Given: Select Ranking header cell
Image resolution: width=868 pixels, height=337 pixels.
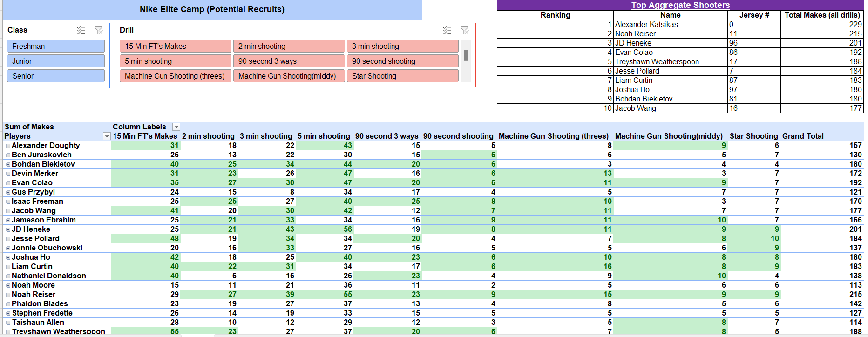Looking at the screenshot, I should pos(555,15).
